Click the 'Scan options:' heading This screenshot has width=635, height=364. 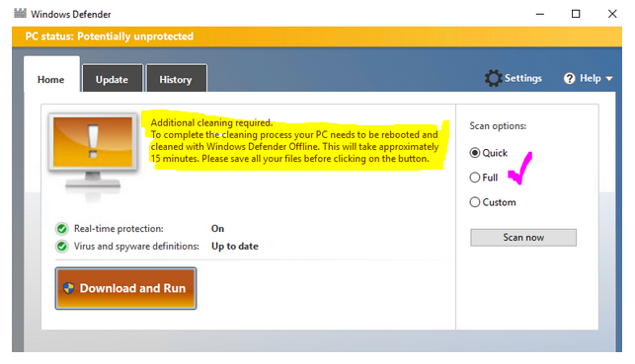[498, 126]
